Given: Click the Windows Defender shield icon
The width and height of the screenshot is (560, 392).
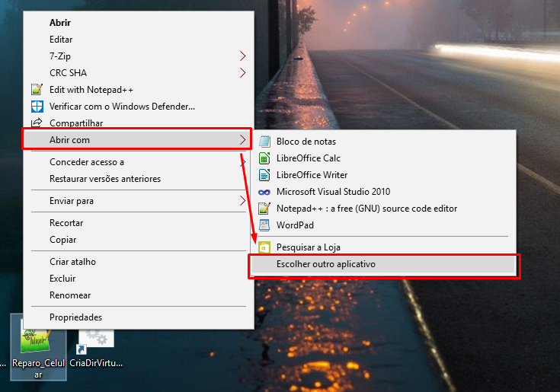Looking at the screenshot, I should (x=37, y=107).
